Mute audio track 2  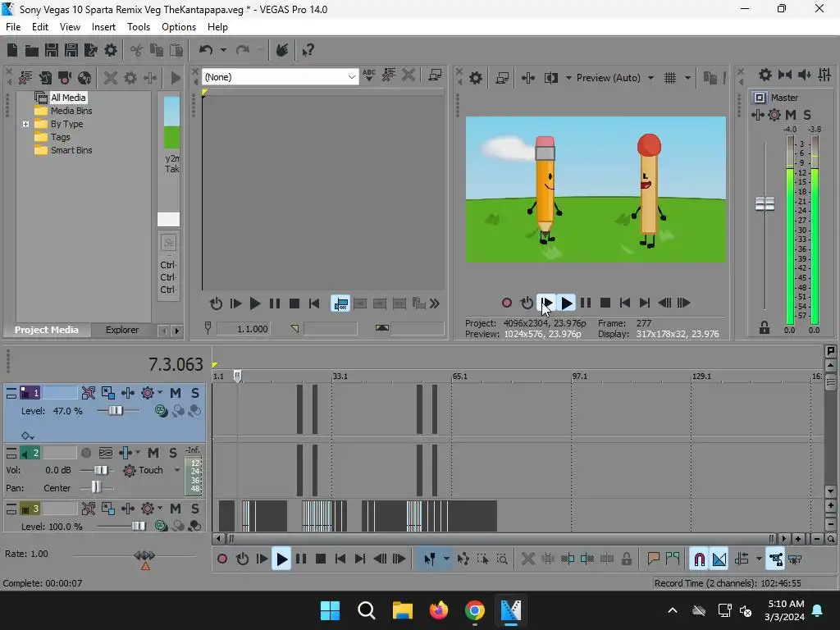coord(153,453)
